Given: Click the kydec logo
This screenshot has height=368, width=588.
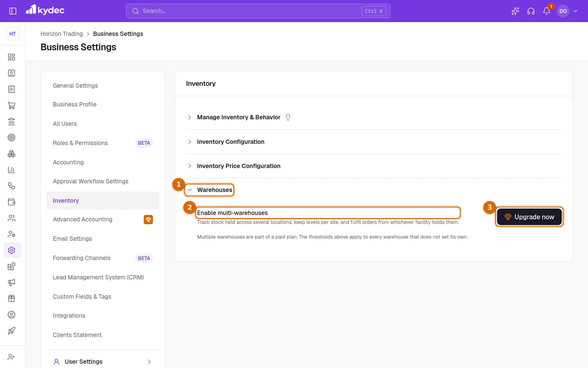Looking at the screenshot, I should (45, 10).
